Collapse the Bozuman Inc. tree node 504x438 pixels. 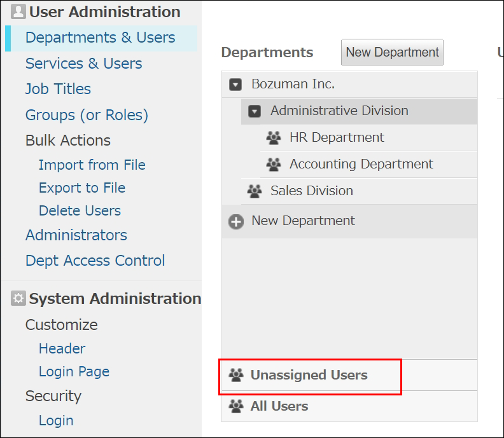click(236, 85)
